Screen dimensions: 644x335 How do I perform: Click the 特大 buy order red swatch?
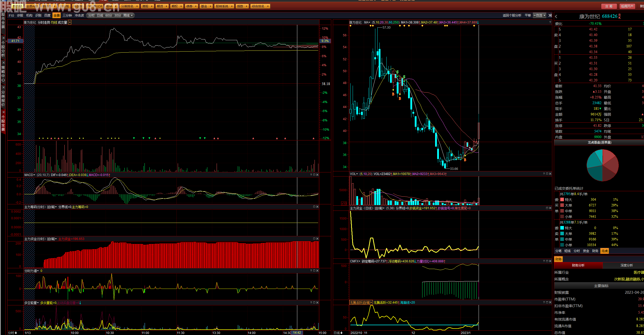click(x=562, y=199)
